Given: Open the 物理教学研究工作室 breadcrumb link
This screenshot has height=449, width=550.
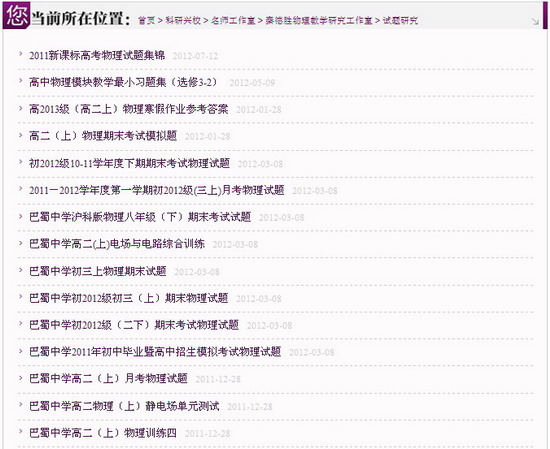Looking at the screenshot, I should 319,20.
